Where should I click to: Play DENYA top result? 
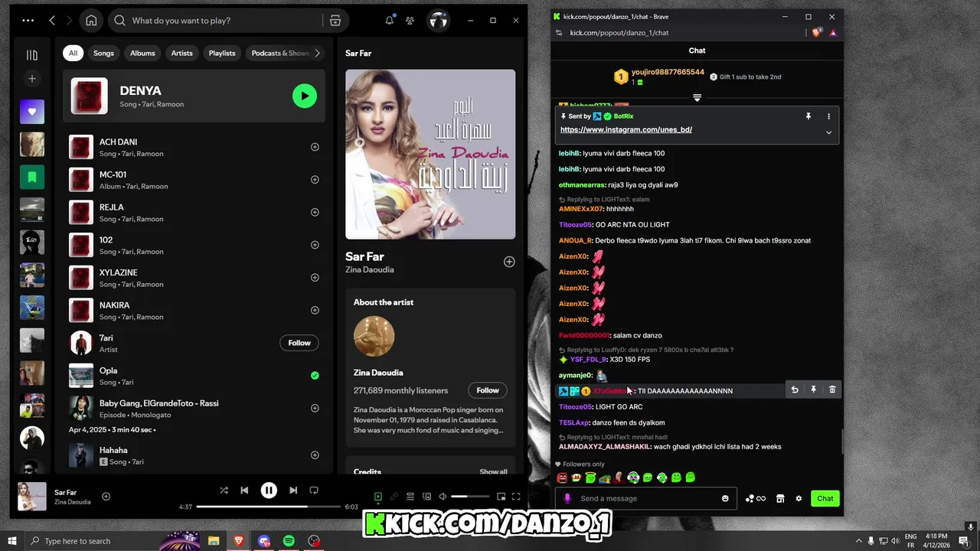point(305,96)
